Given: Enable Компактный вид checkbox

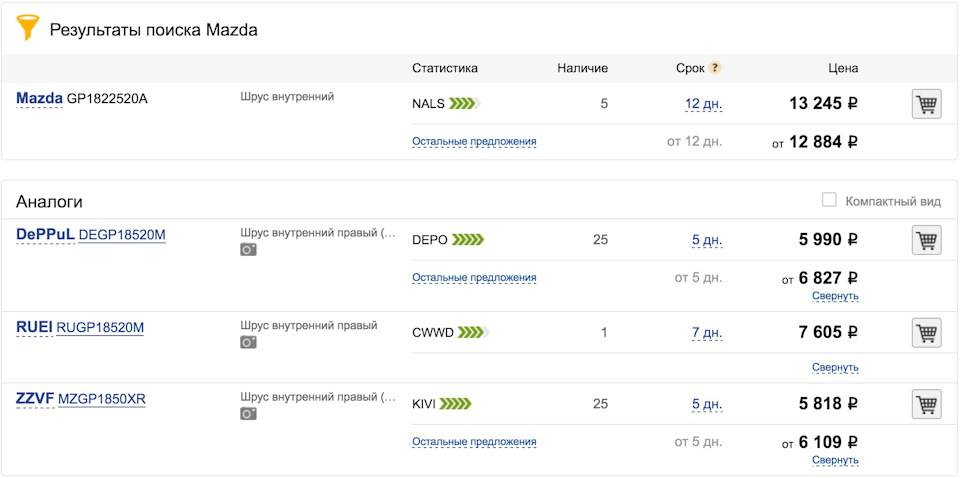Looking at the screenshot, I should click(x=829, y=200).
